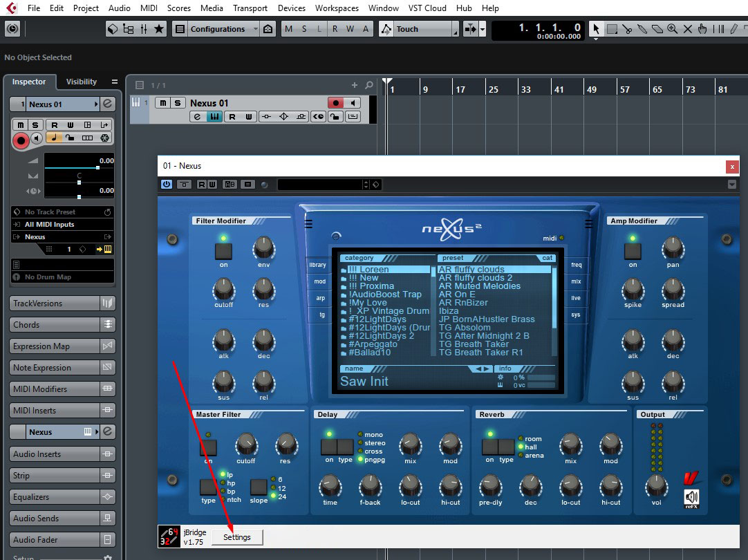Viewport: 748px width, 560px height.
Task: Solo the Nexus 01 track
Action: 178,102
